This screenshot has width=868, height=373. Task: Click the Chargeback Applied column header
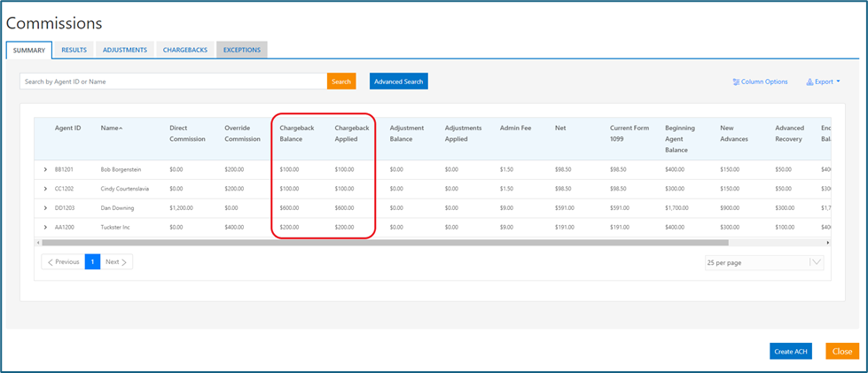[x=352, y=134]
